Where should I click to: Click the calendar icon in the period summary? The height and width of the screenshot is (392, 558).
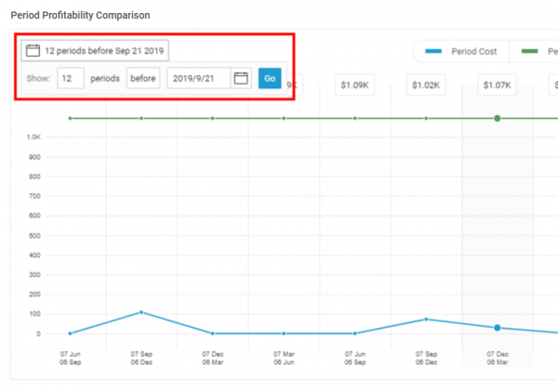tap(33, 50)
